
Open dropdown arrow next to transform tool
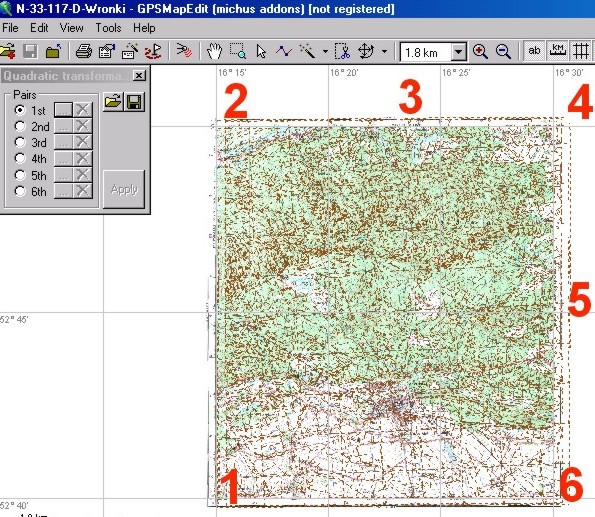(x=384, y=51)
